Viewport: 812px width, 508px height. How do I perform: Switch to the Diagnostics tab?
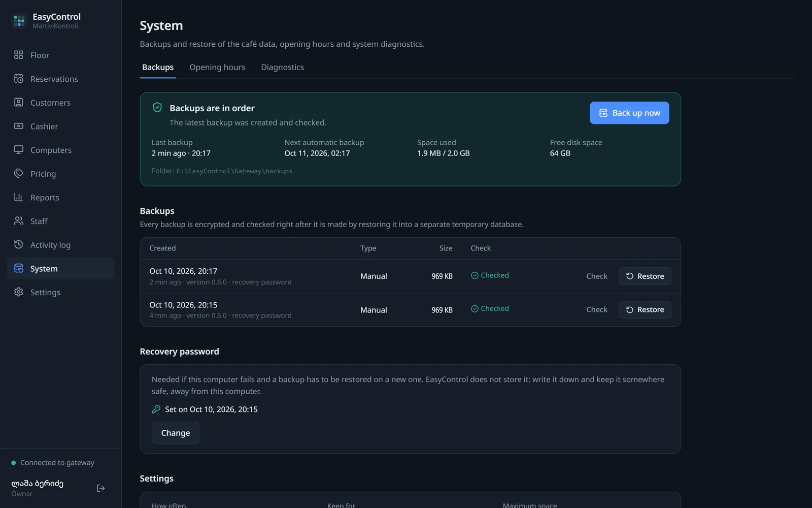point(282,67)
